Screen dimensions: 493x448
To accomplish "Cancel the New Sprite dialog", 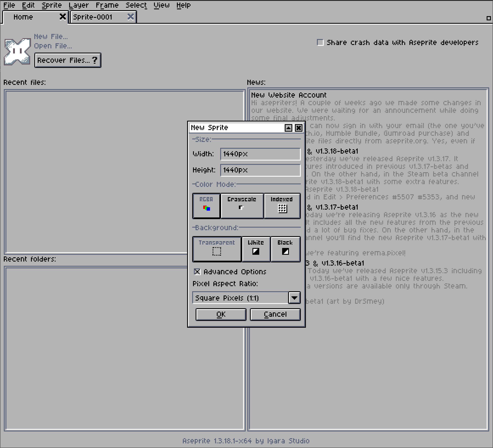I will pos(275,314).
